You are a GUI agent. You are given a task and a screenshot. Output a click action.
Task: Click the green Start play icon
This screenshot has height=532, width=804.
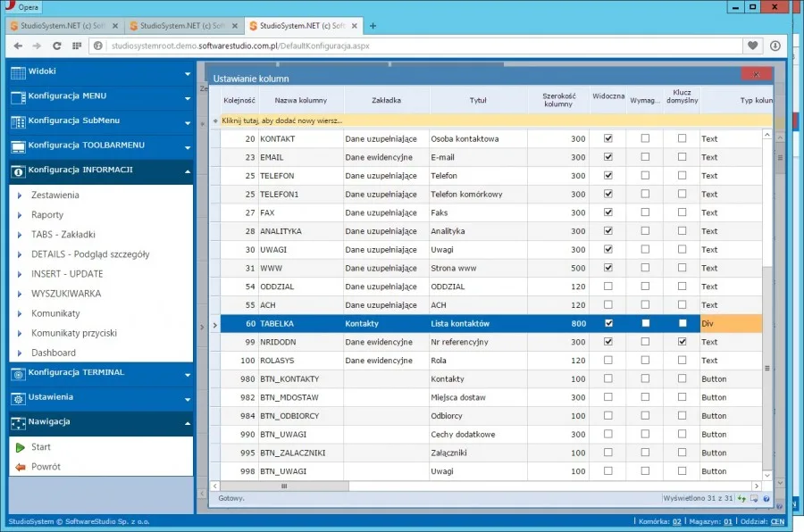(x=20, y=447)
